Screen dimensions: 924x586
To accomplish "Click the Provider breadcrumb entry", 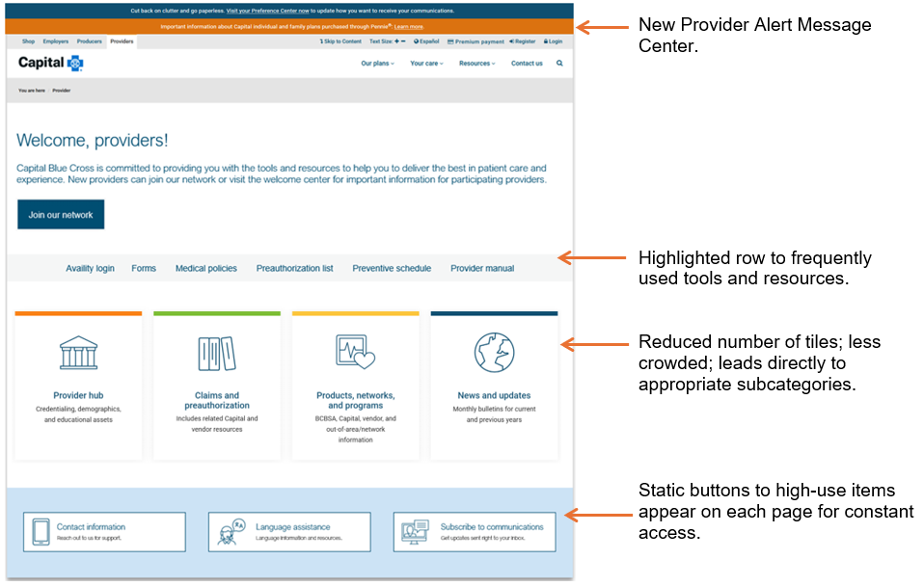I will tap(60, 90).
